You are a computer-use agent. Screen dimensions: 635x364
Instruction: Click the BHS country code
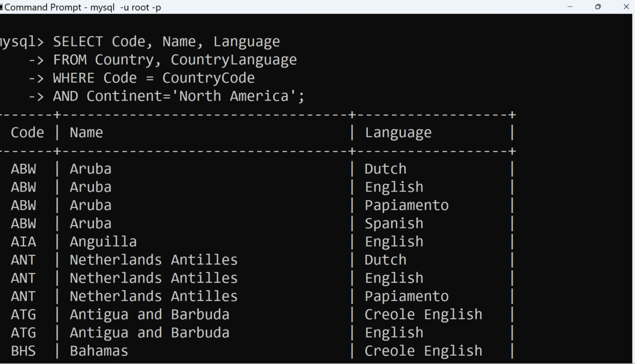23,351
